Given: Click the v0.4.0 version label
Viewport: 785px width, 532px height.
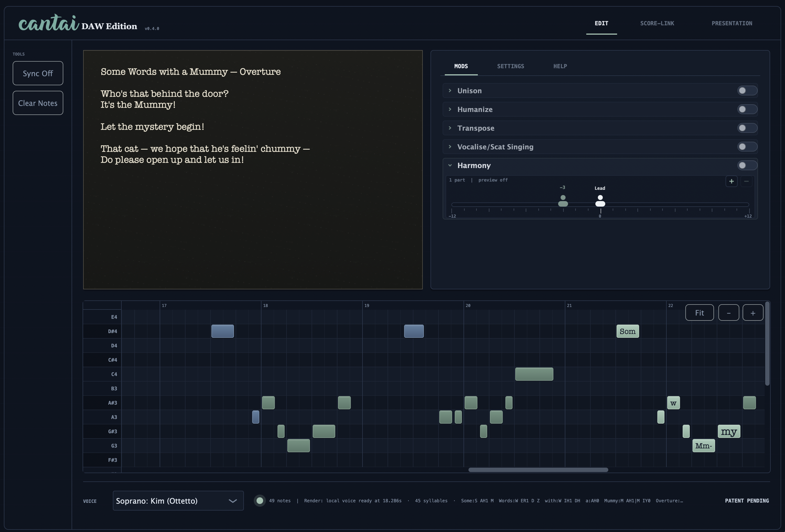Looking at the screenshot, I should (152, 29).
